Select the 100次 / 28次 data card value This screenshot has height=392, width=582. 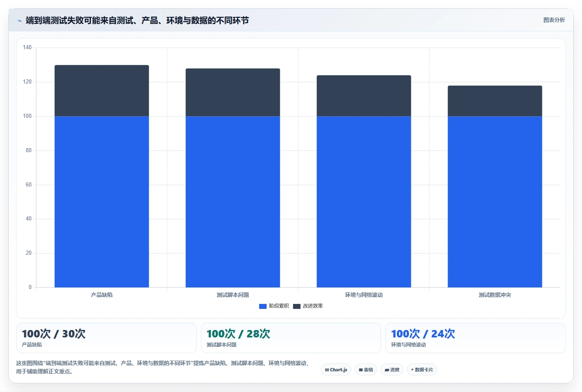coord(239,334)
